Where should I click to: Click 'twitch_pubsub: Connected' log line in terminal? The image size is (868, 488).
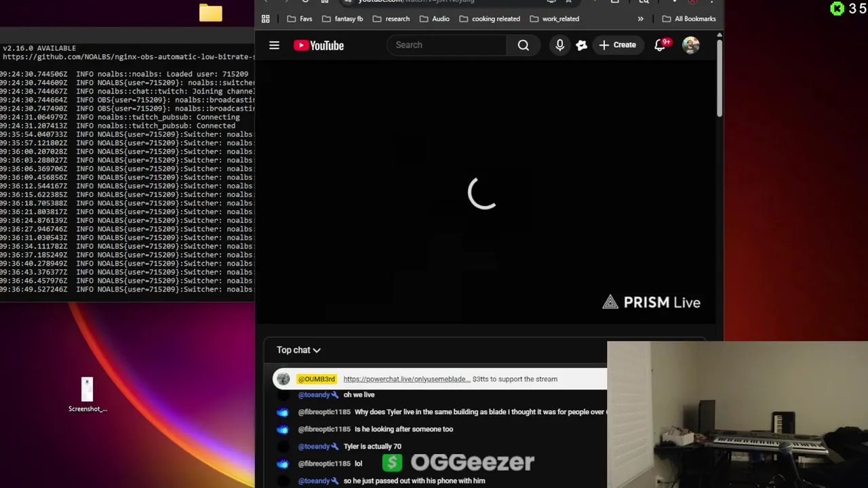pos(166,125)
